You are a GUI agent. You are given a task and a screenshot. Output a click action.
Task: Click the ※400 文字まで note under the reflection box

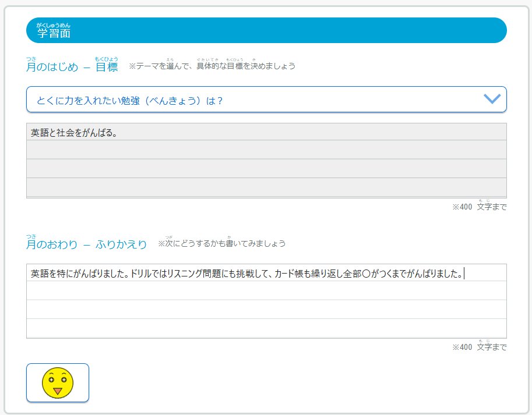479,347
